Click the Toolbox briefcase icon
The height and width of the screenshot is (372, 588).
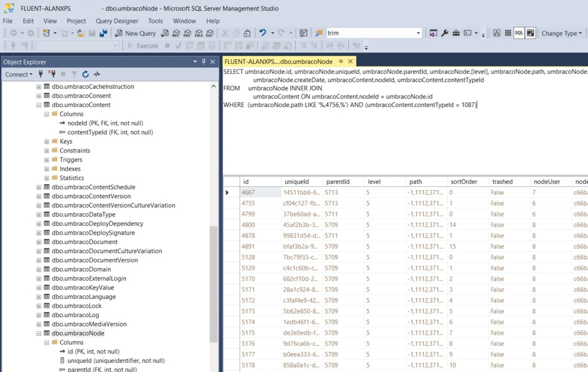tap(456, 33)
